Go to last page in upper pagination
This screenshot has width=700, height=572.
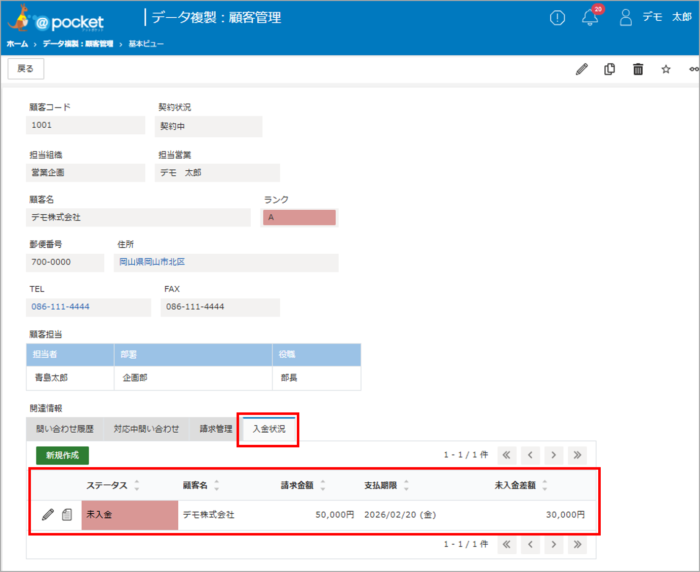pos(577,455)
